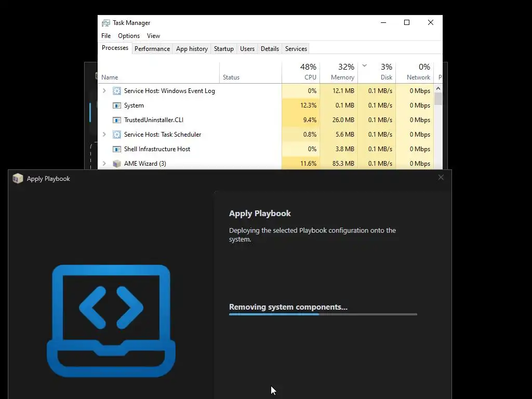Click the TrustedUninstaller.CLI CPU value 9.4%
Image resolution: width=532 pixels, height=399 pixels.
[310, 120]
